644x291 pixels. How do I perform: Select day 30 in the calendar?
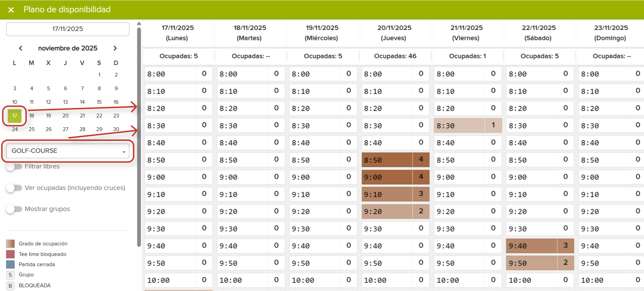click(x=116, y=129)
